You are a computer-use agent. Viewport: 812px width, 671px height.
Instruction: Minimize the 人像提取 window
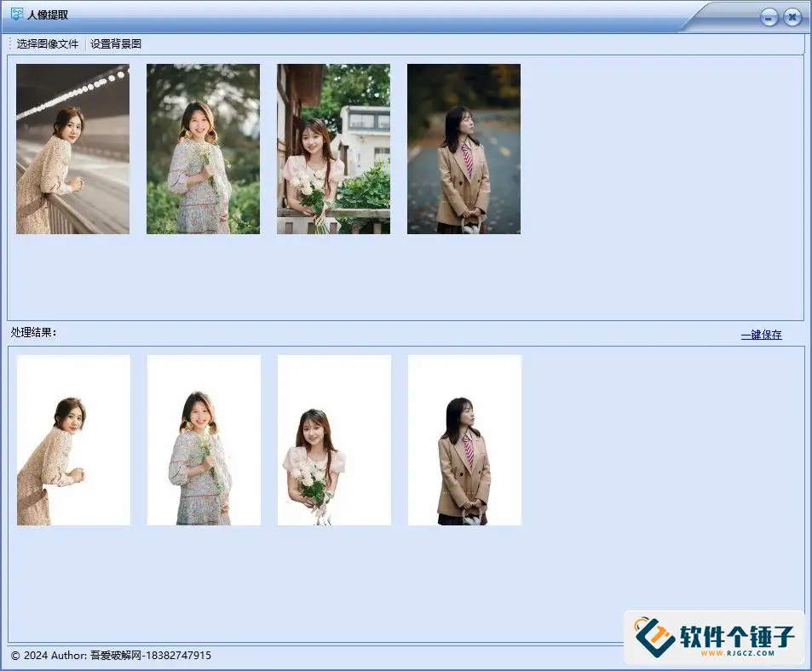pyautogui.click(x=769, y=18)
